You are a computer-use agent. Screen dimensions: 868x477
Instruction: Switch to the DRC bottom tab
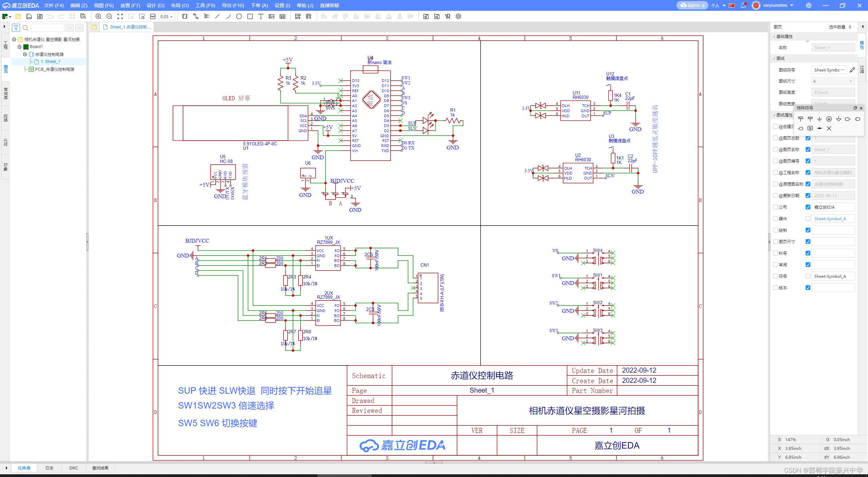coord(74,468)
